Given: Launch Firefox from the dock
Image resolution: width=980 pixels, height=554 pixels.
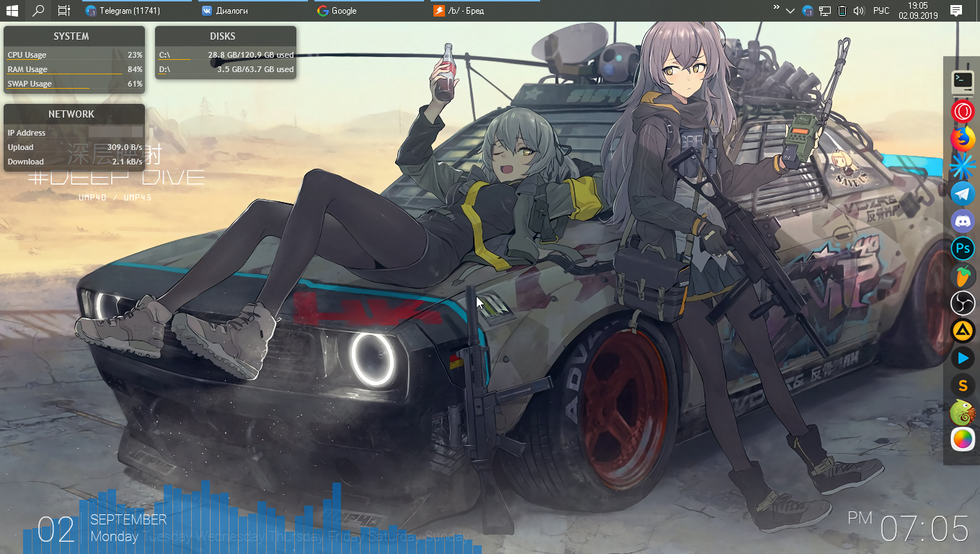Looking at the screenshot, I should 962,138.
